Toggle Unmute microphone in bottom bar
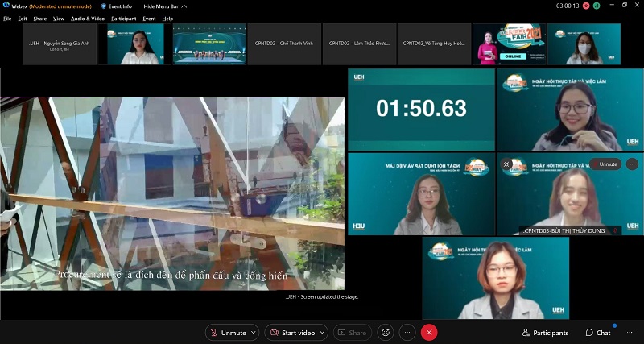644x344 pixels. (x=228, y=333)
